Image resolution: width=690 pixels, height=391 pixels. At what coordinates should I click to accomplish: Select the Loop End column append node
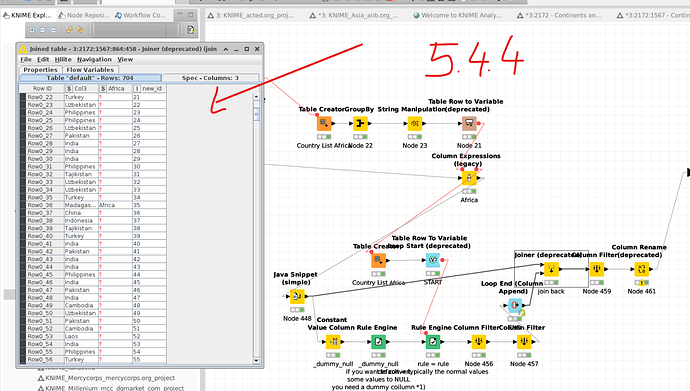coord(514,305)
